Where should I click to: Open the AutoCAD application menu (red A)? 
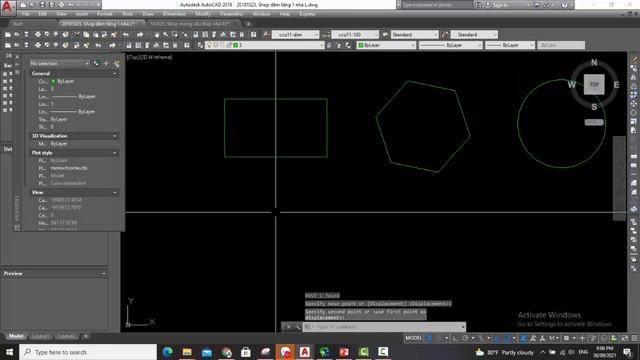[x=8, y=7]
